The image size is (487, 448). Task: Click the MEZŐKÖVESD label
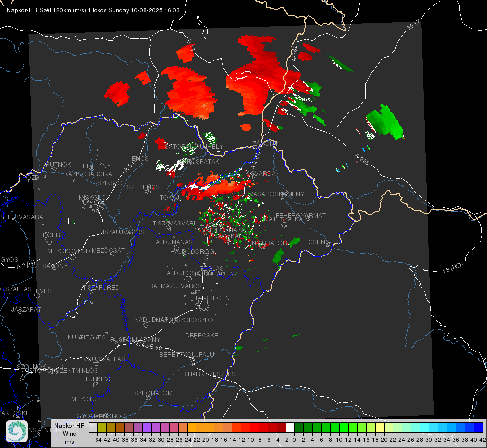[x=68, y=251]
